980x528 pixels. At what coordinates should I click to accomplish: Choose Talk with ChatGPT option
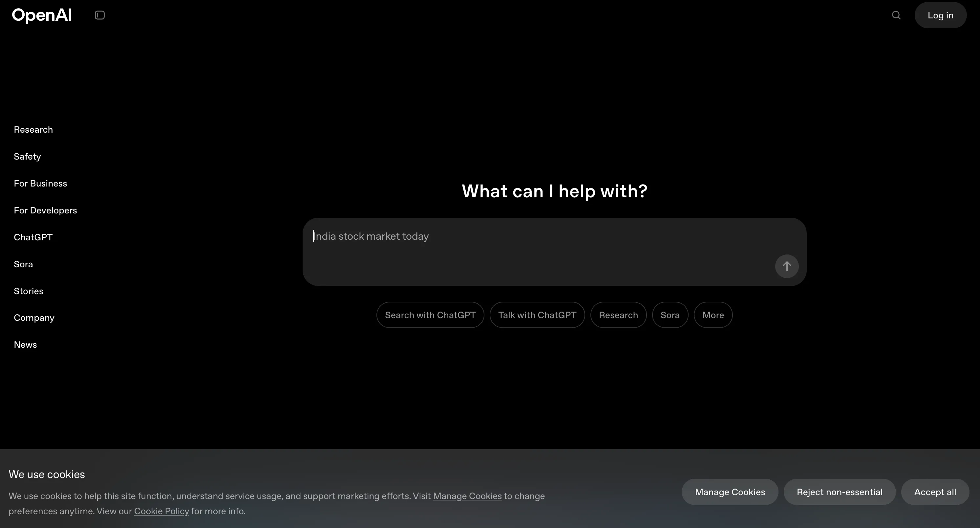[x=537, y=315]
